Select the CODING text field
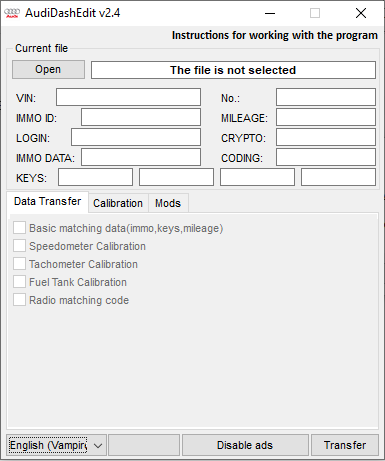385x461 pixels. coord(326,157)
